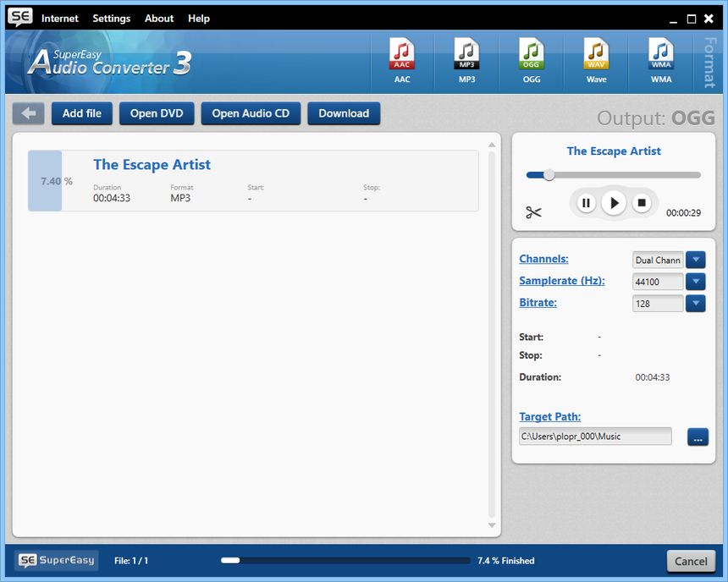This screenshot has width=728, height=582.
Task: Open the Help menu
Action: (x=199, y=19)
